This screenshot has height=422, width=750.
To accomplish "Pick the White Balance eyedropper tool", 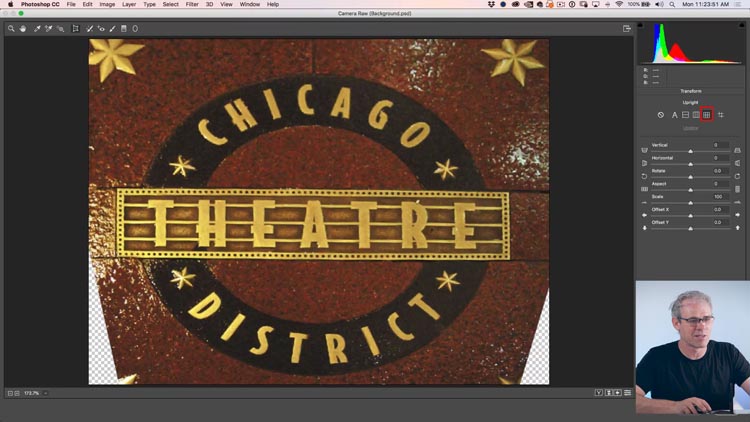I will (37, 29).
